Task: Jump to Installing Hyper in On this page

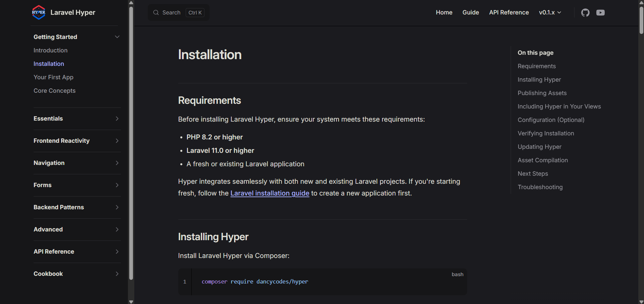Action: tap(539, 80)
